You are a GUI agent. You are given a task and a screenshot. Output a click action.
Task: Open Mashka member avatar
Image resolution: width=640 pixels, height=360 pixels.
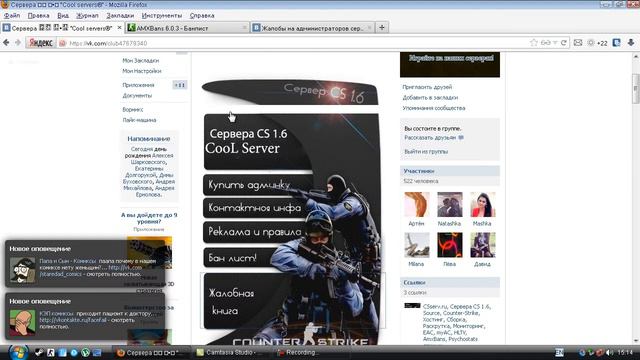[x=482, y=204]
